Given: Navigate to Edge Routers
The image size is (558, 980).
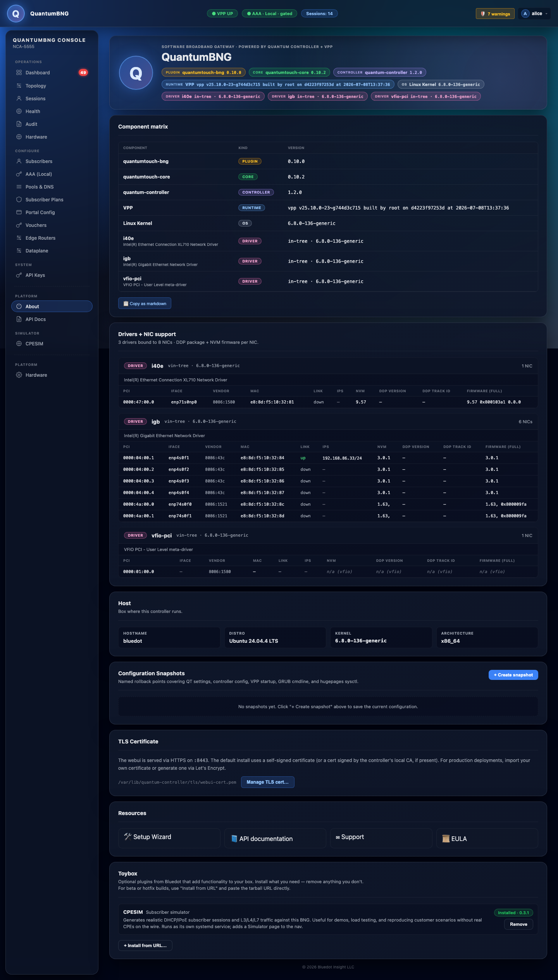Looking at the screenshot, I should click(x=52, y=238).
